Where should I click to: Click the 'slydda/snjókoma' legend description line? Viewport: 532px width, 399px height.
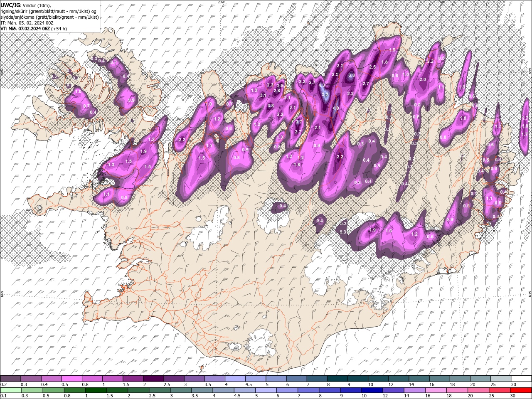click(x=50, y=17)
